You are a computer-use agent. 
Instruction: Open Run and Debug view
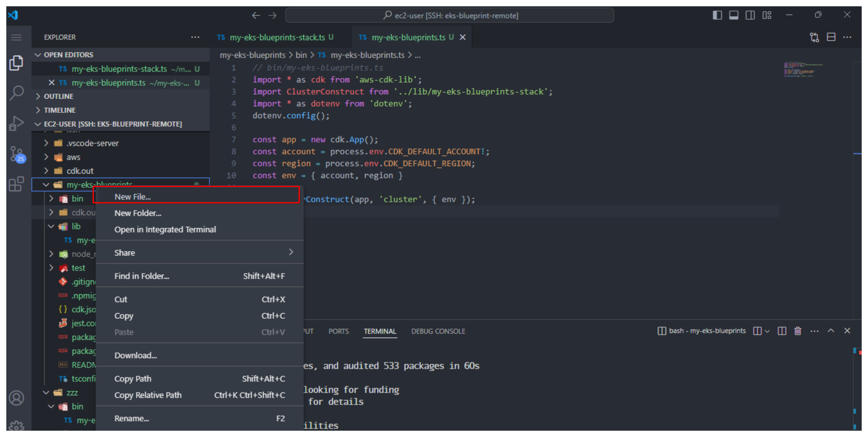point(16,123)
